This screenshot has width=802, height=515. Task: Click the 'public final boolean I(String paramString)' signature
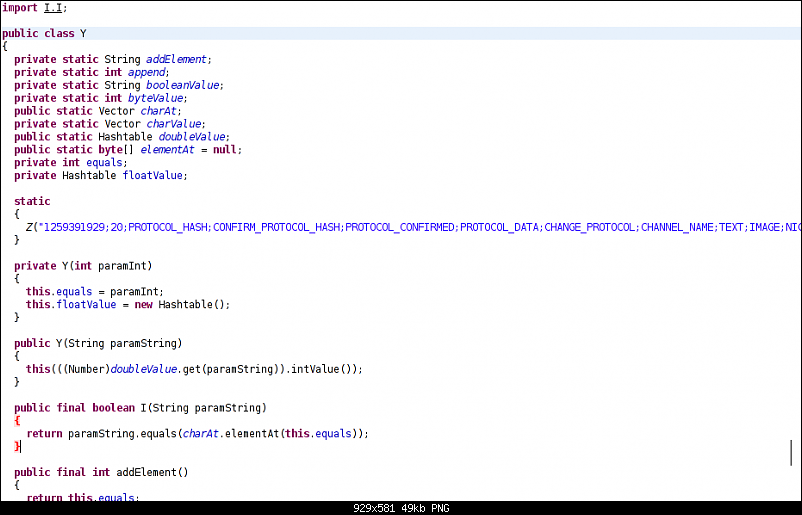tap(141, 408)
